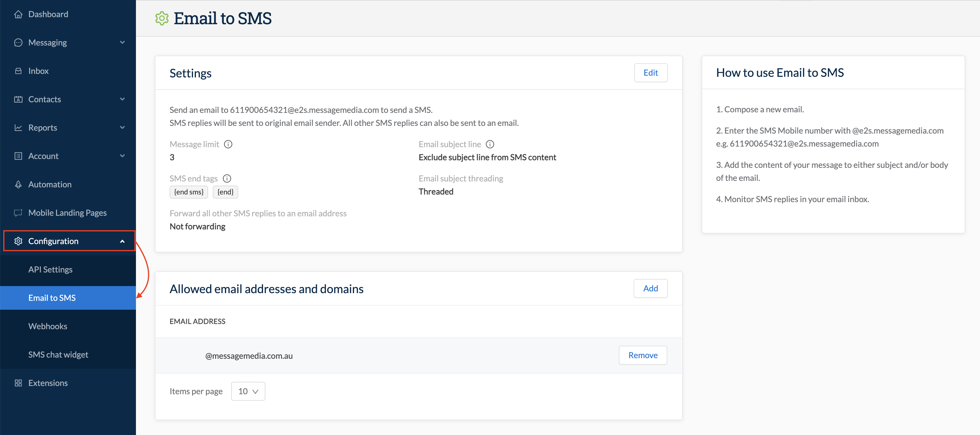
Task: Click the Dashboard home icon
Action: (18, 14)
